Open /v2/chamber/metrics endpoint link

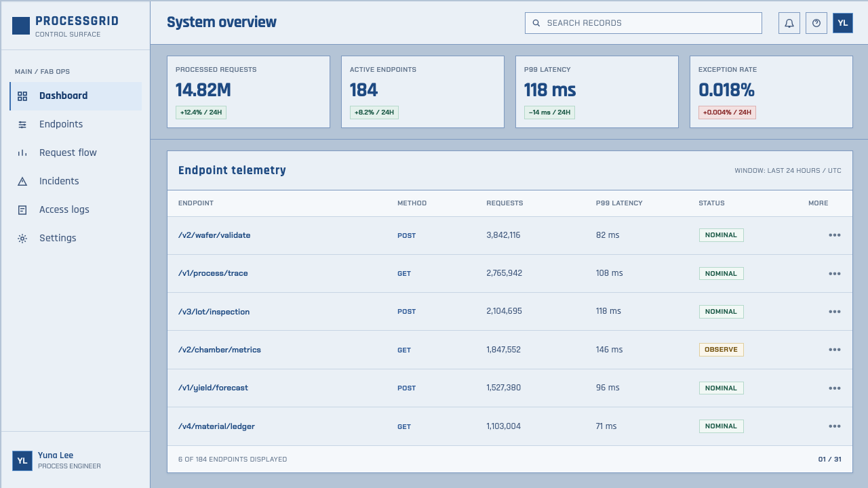click(220, 350)
